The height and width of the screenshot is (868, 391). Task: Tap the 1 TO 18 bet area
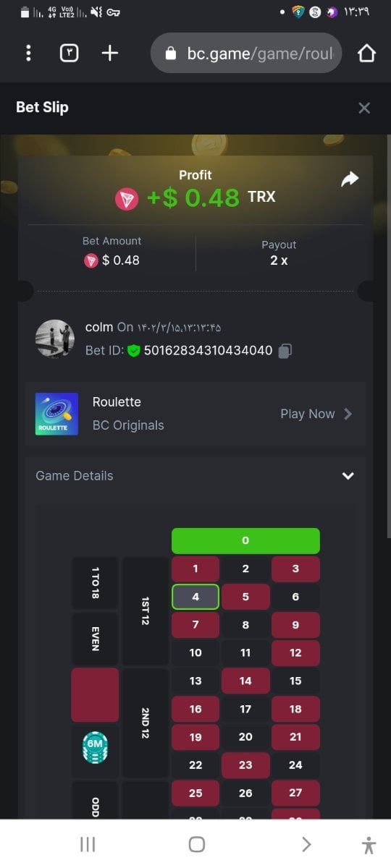point(95,583)
